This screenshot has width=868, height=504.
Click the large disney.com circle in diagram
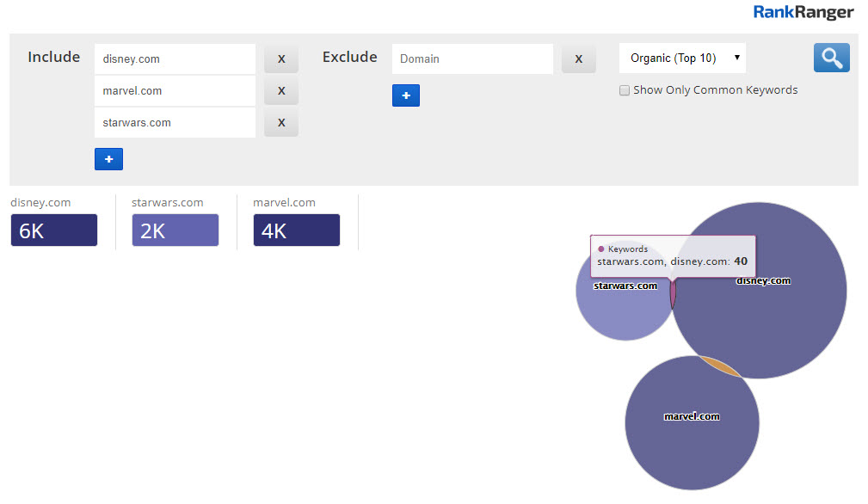click(774, 318)
